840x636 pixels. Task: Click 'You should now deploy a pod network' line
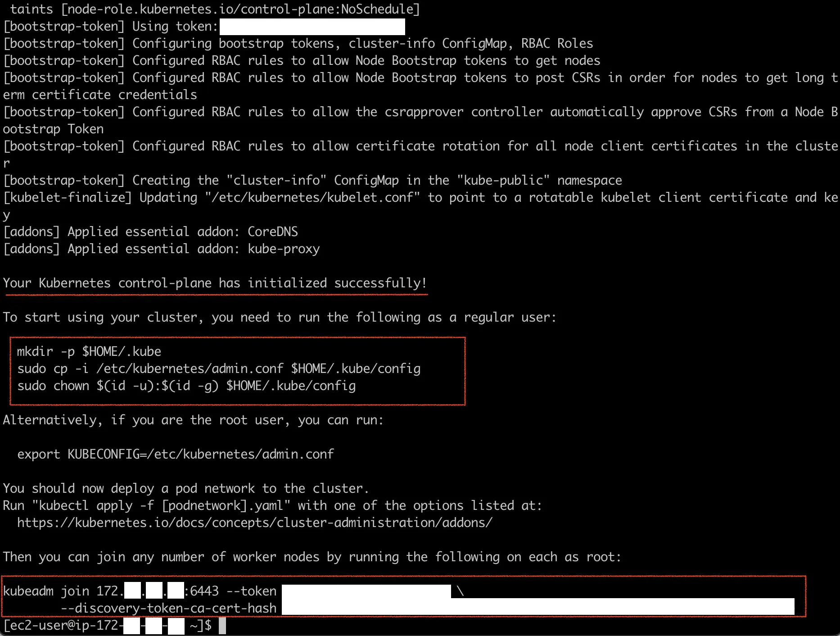(186, 488)
